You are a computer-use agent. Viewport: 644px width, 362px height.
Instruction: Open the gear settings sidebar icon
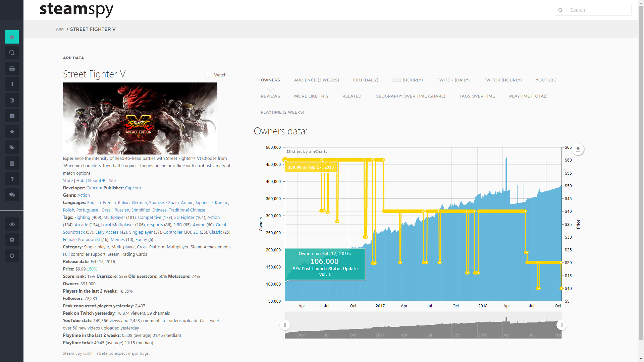point(12,240)
